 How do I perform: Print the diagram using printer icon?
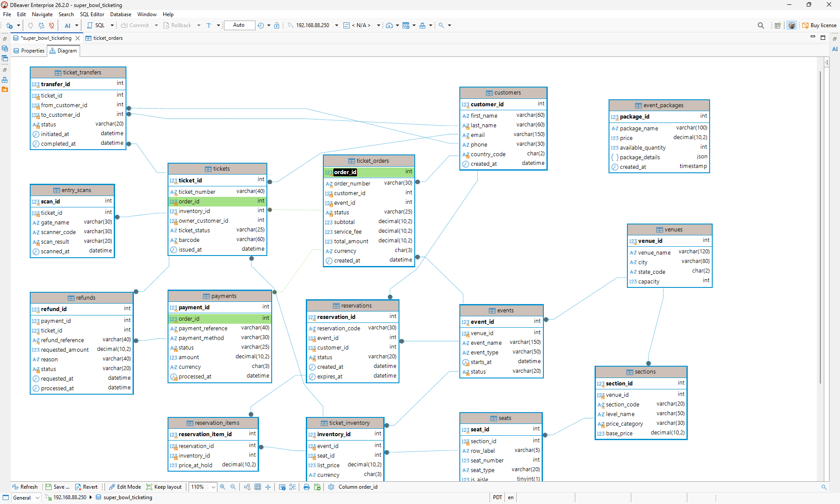point(307,487)
